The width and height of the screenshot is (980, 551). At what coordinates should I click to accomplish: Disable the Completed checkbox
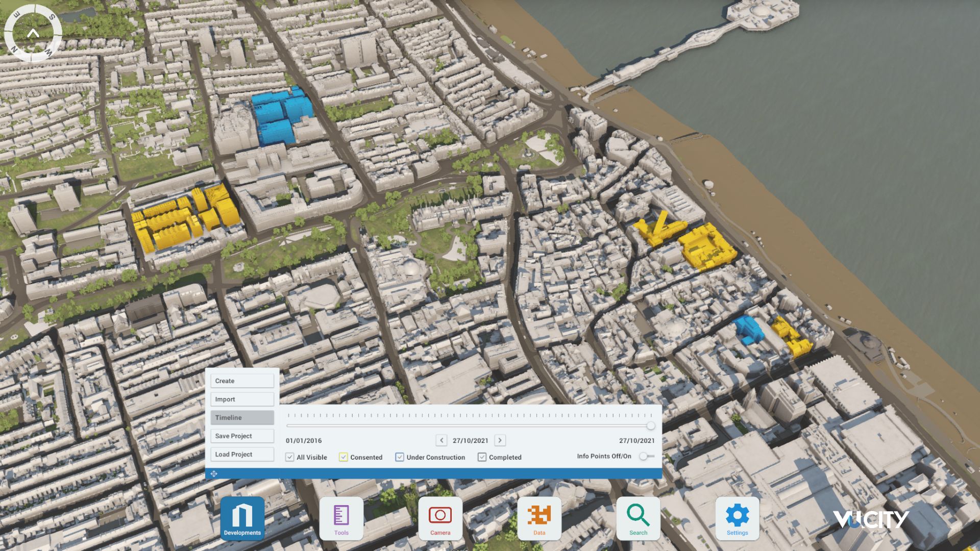point(482,457)
